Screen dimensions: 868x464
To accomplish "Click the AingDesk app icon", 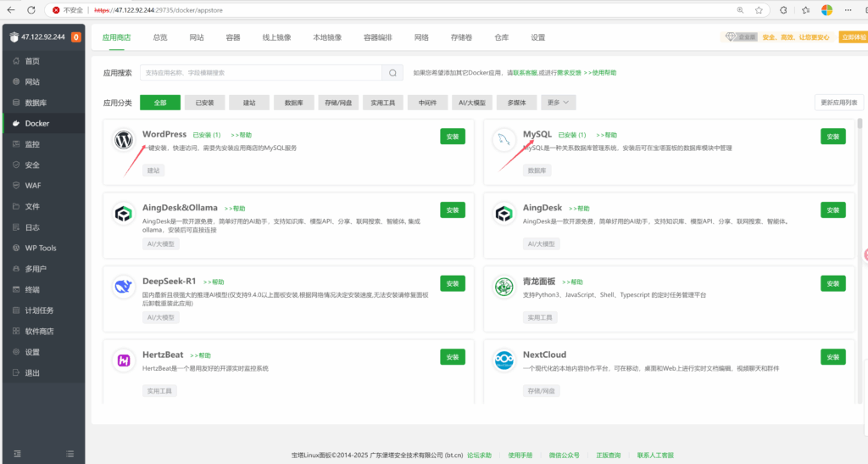I will point(504,213).
